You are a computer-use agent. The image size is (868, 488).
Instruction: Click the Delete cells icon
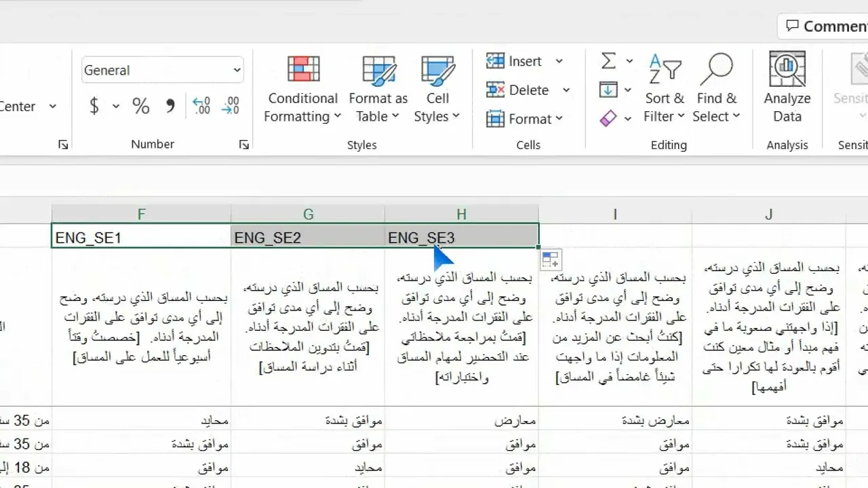(495, 89)
